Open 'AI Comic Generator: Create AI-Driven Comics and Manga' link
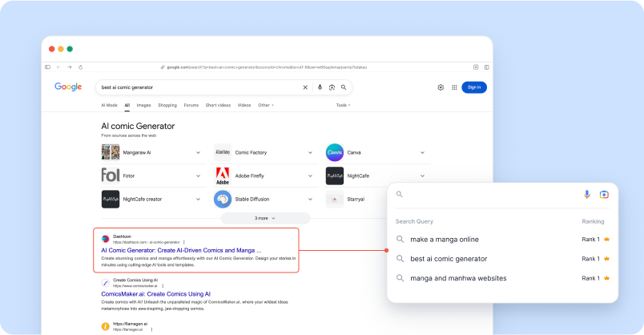Screen dimensions: 644x335 pos(181,250)
